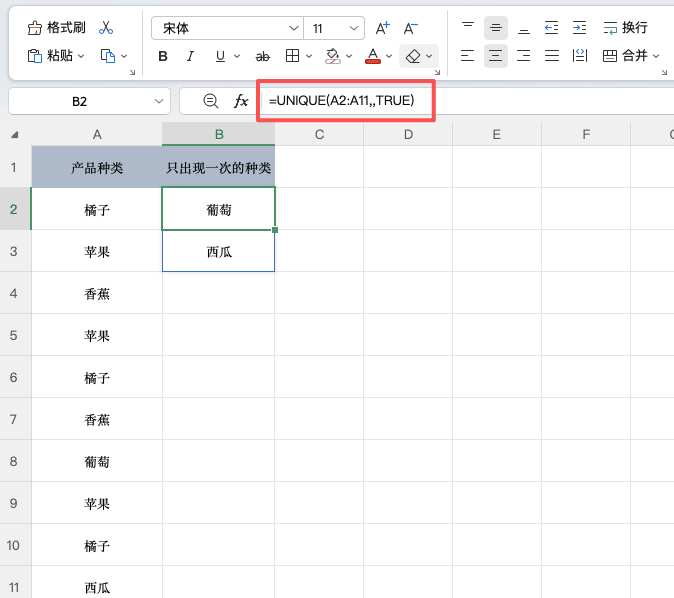The height and width of the screenshot is (598, 674).
Task: Click the select-all corner triangle
Action: coord(15,135)
